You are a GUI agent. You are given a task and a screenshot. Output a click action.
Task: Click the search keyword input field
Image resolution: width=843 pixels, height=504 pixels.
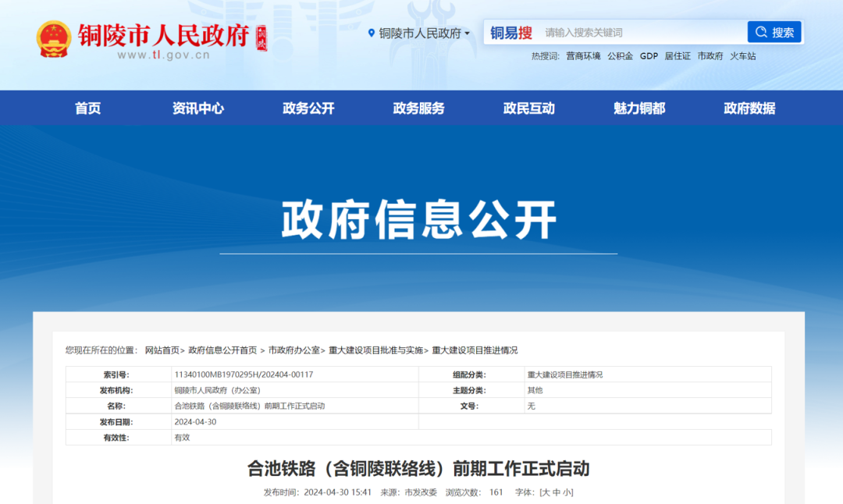click(x=642, y=33)
